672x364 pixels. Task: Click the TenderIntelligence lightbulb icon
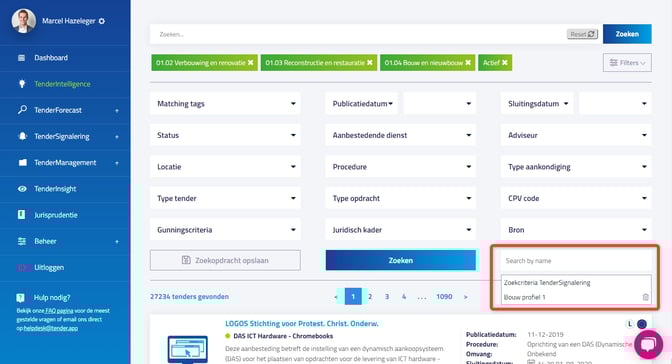(x=22, y=84)
